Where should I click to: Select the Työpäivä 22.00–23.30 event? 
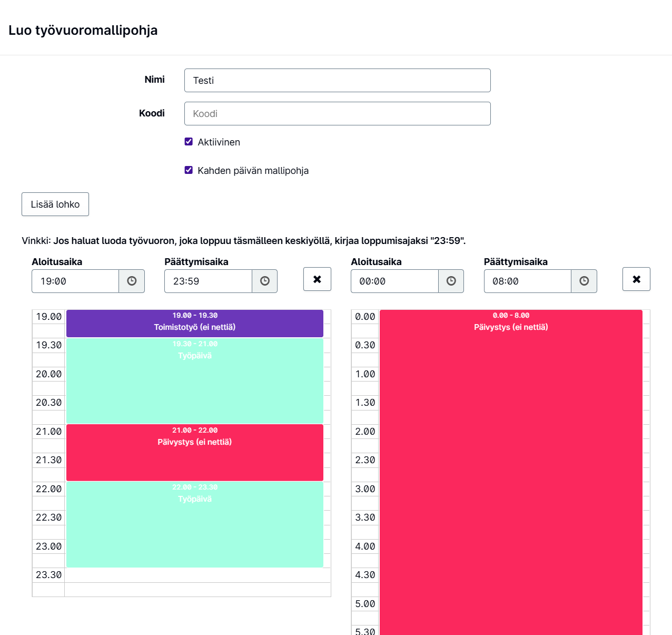coord(195,524)
